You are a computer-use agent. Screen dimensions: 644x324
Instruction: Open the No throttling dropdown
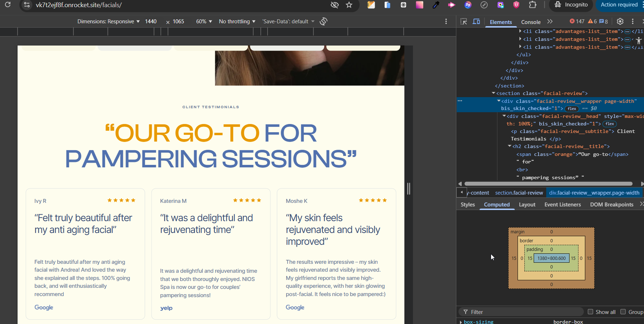pos(237,22)
